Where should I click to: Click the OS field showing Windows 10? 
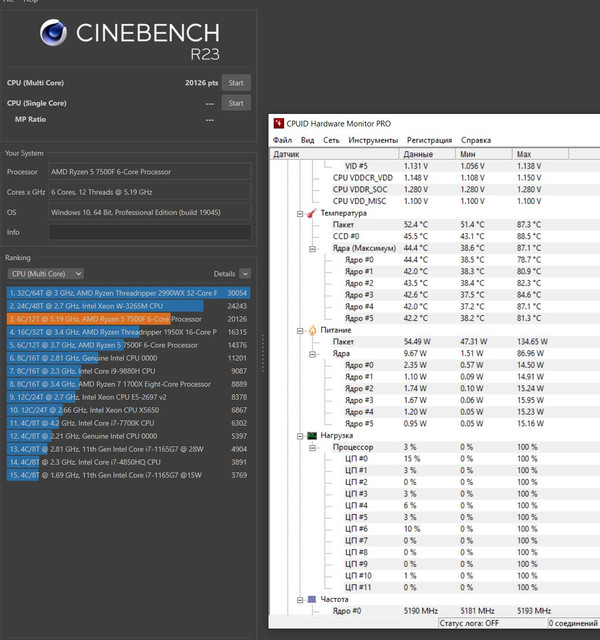click(x=150, y=212)
